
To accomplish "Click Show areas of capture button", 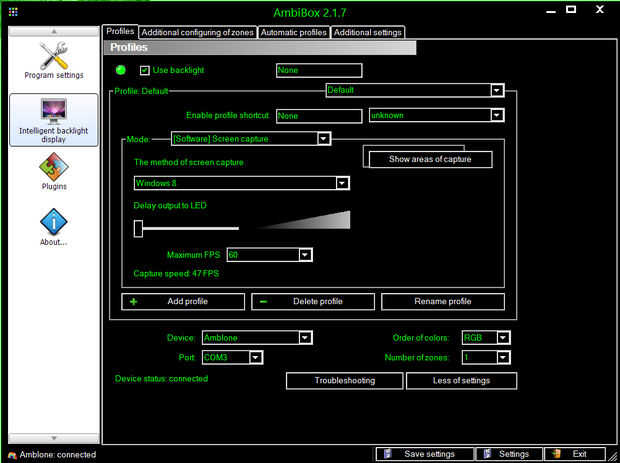I will click(430, 159).
